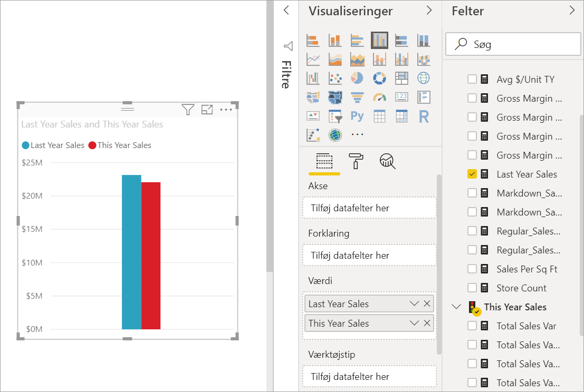Switch to the Format paint roller tab
The width and height of the screenshot is (584, 392).
pos(356,161)
